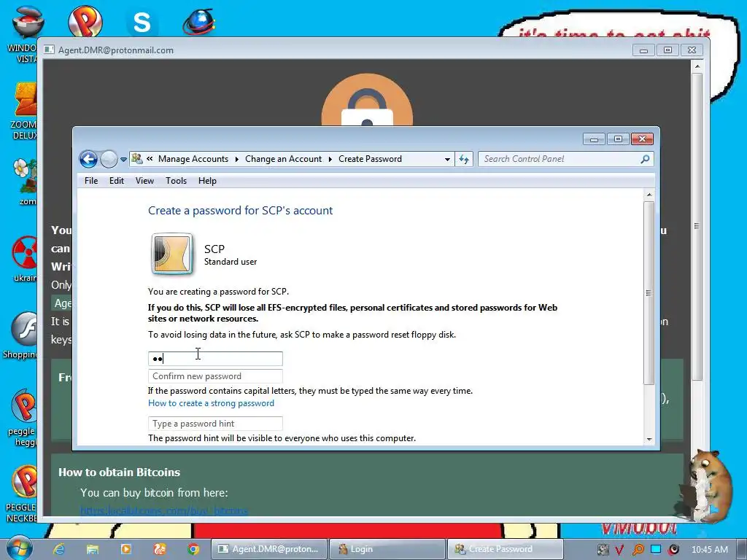Open Windows Explorer folder taskbar icon
This screenshot has width=747, height=560.
[93, 549]
